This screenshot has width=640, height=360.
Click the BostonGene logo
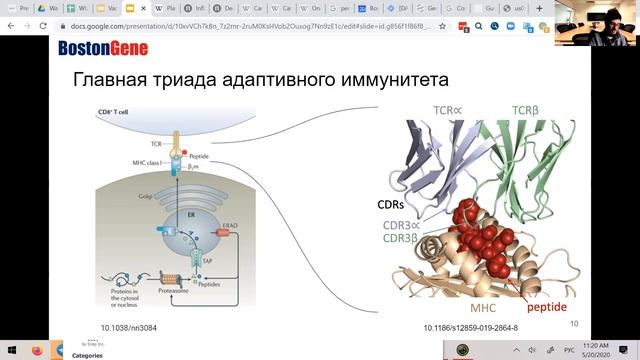(103, 48)
